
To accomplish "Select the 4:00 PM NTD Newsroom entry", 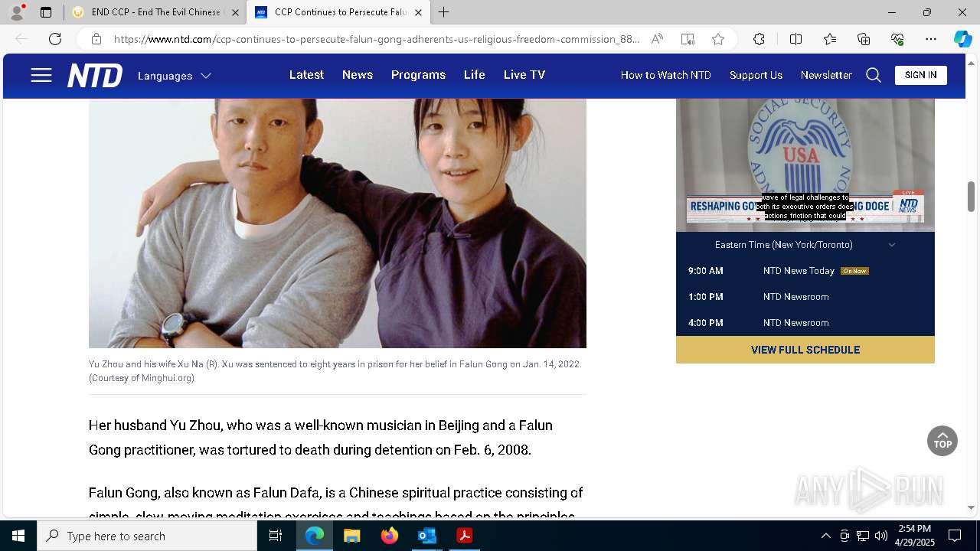I will pos(805,323).
